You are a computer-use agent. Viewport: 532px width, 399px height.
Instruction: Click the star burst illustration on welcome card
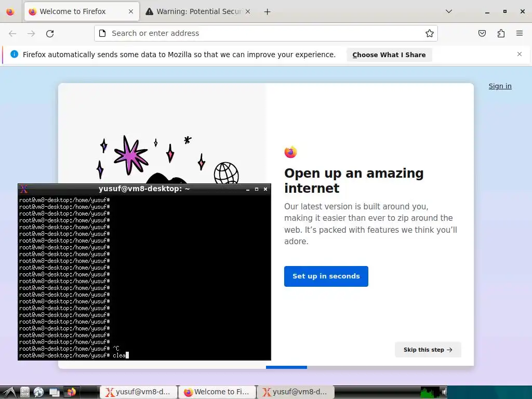point(130,155)
